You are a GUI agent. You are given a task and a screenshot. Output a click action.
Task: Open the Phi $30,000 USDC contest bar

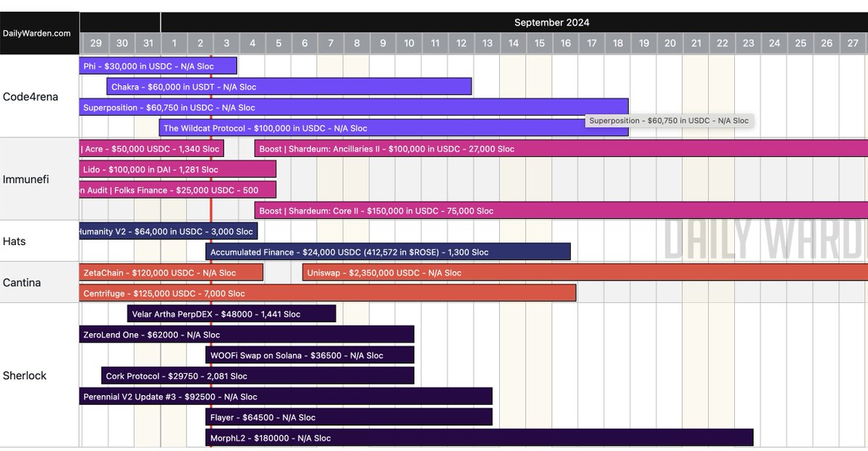click(158, 66)
